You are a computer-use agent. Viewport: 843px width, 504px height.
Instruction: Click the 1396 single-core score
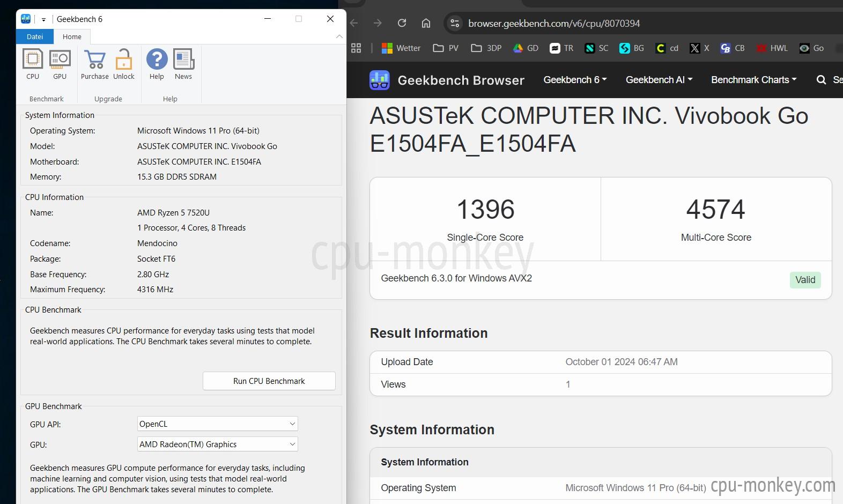[x=485, y=209]
